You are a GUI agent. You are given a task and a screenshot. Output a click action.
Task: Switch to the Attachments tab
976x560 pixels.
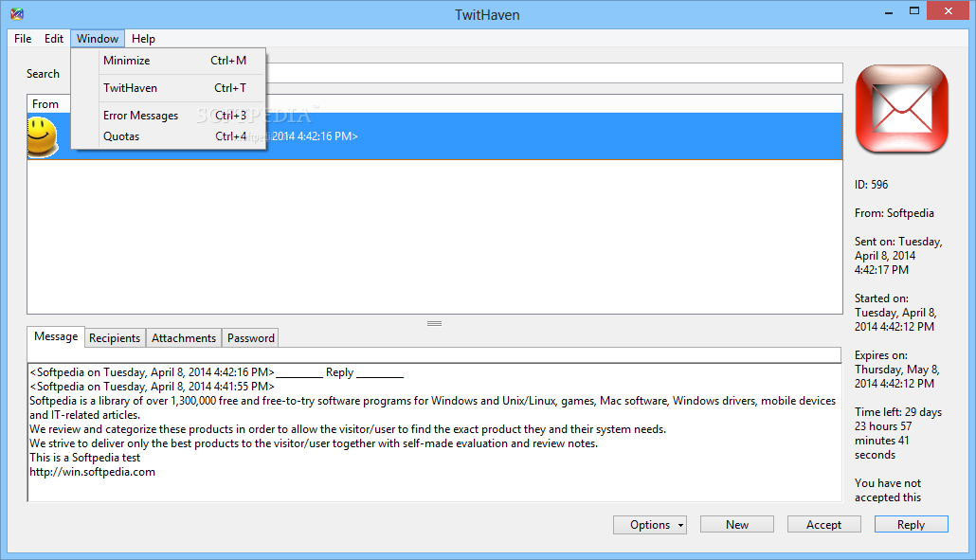click(x=184, y=338)
